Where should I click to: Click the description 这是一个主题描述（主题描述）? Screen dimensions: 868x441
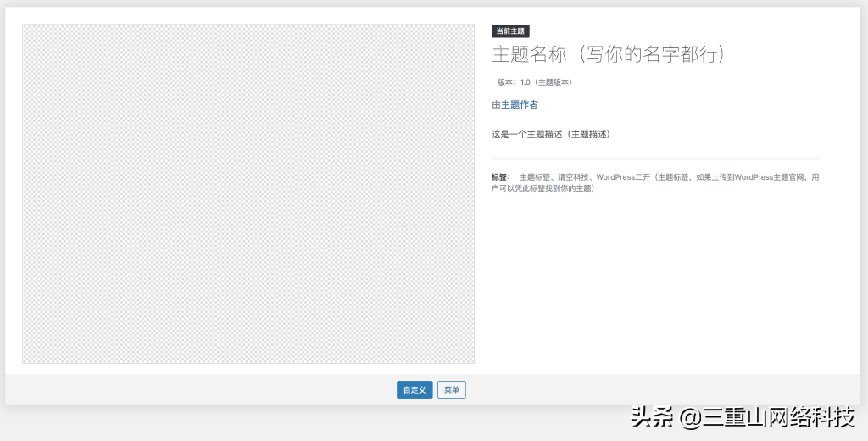point(552,134)
